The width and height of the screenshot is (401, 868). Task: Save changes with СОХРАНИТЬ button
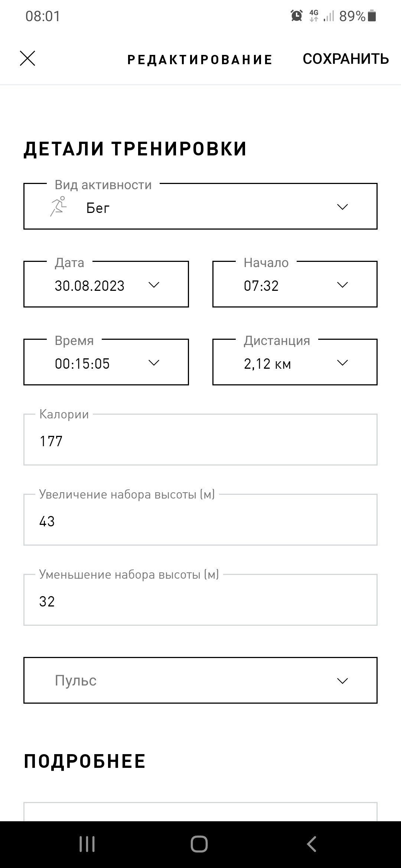pyautogui.click(x=346, y=59)
